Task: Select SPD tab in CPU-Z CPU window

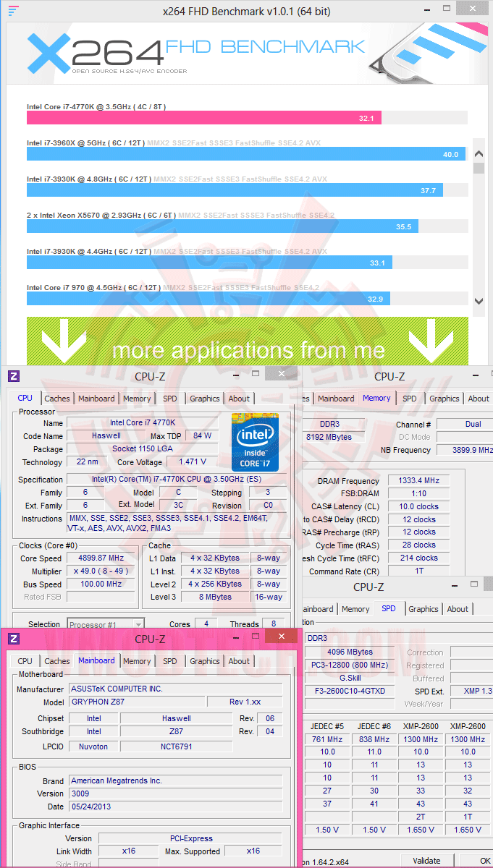Action: click(x=170, y=399)
